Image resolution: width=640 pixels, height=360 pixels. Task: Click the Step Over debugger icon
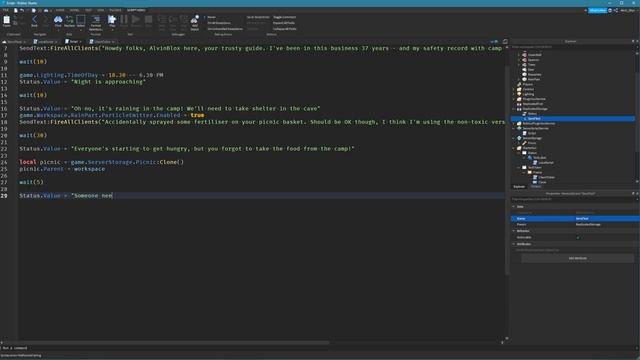(x=173, y=20)
